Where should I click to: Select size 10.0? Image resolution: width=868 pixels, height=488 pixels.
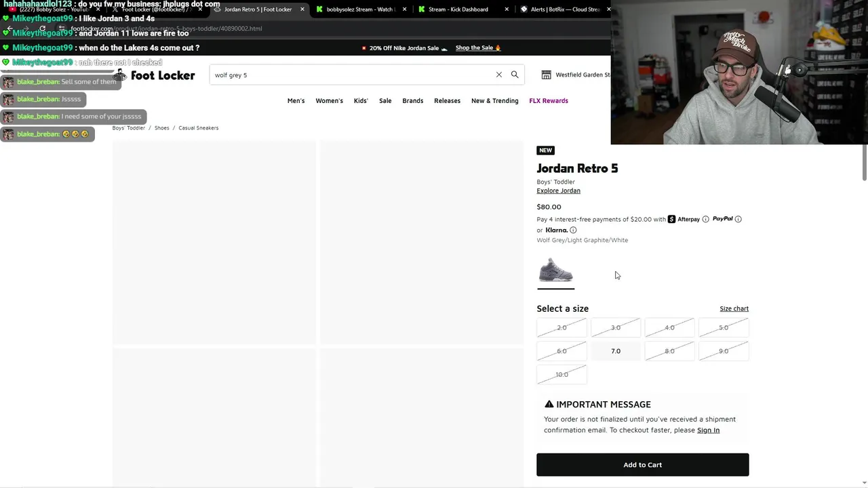tap(561, 375)
